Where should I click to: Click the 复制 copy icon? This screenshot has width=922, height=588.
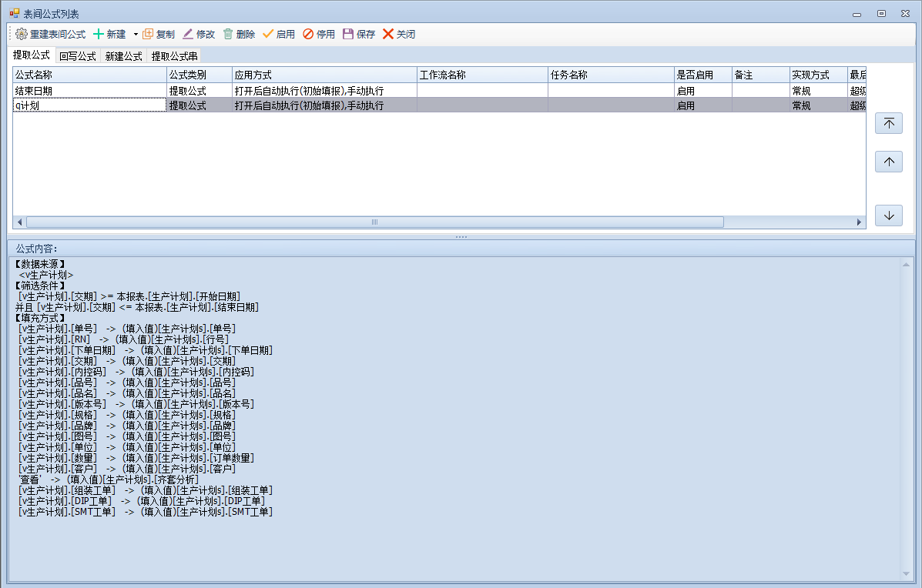149,35
